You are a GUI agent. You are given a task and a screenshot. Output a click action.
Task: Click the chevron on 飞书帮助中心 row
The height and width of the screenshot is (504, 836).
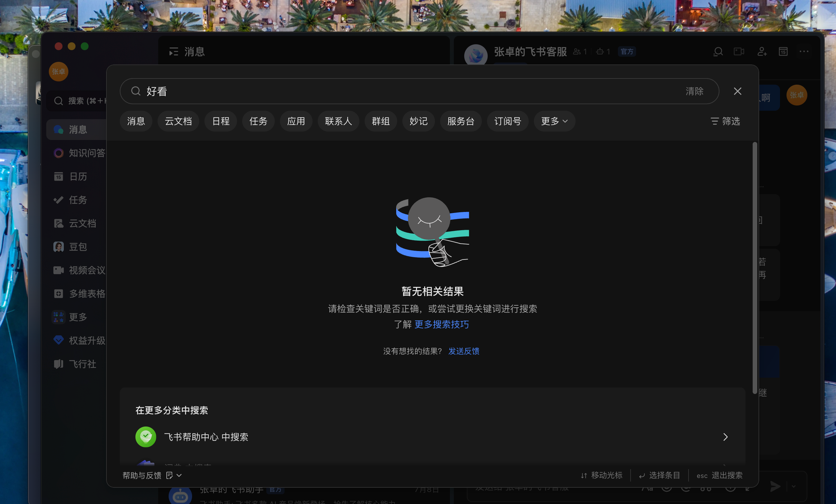725,437
